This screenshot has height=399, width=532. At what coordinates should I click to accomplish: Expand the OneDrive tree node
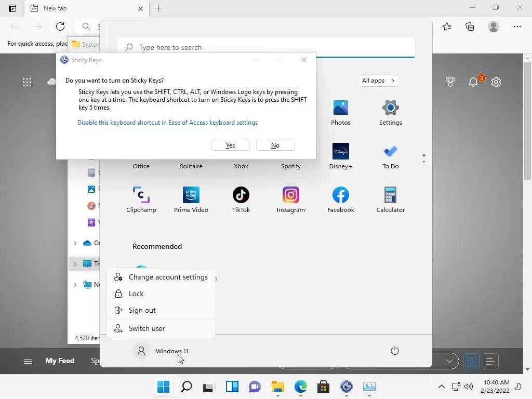(75, 243)
